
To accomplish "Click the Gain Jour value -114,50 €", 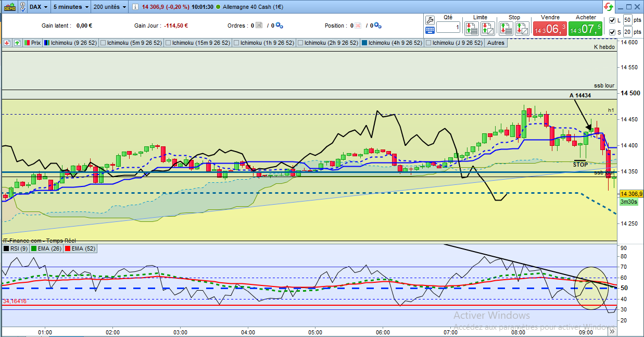I will 176,26.
